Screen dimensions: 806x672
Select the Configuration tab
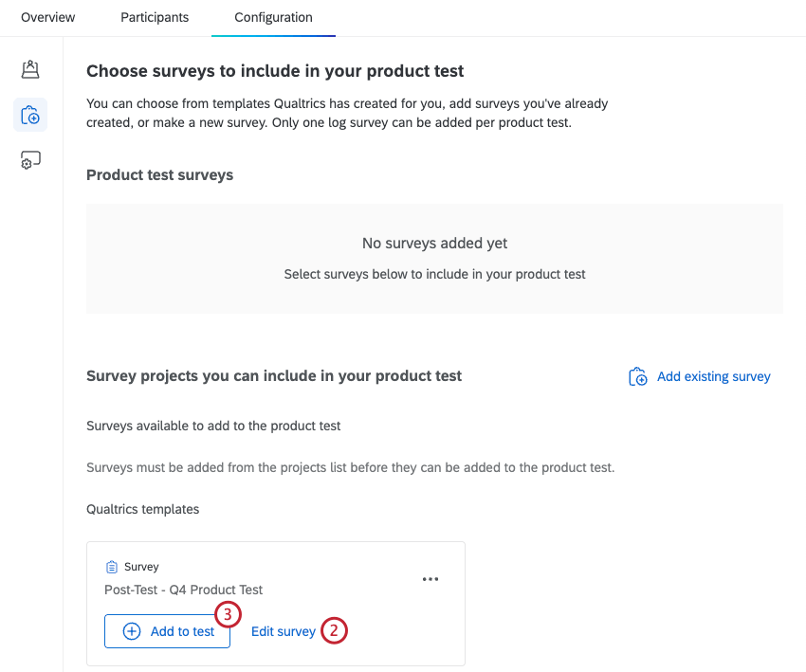click(273, 17)
